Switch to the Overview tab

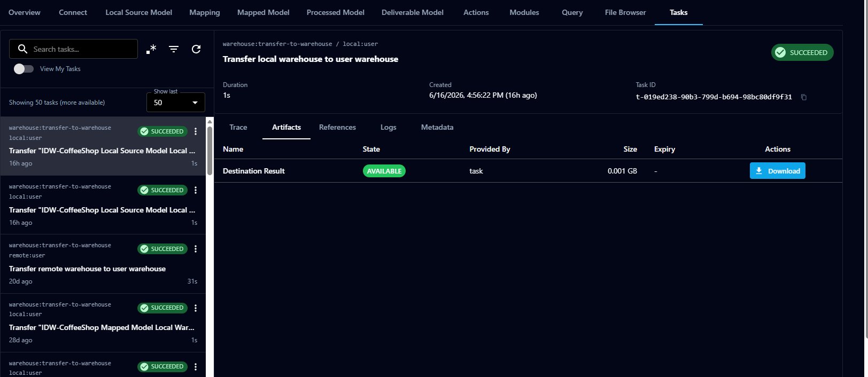pos(25,12)
